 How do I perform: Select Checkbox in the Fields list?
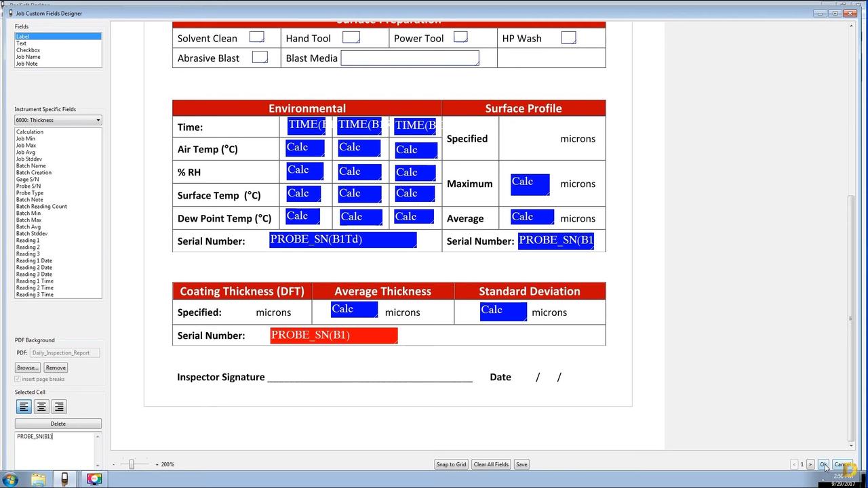point(28,49)
